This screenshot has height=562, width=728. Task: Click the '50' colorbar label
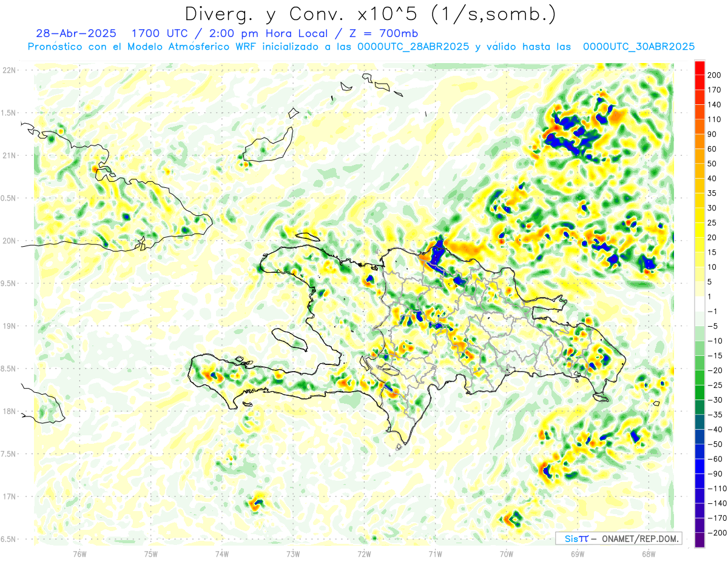(x=712, y=164)
